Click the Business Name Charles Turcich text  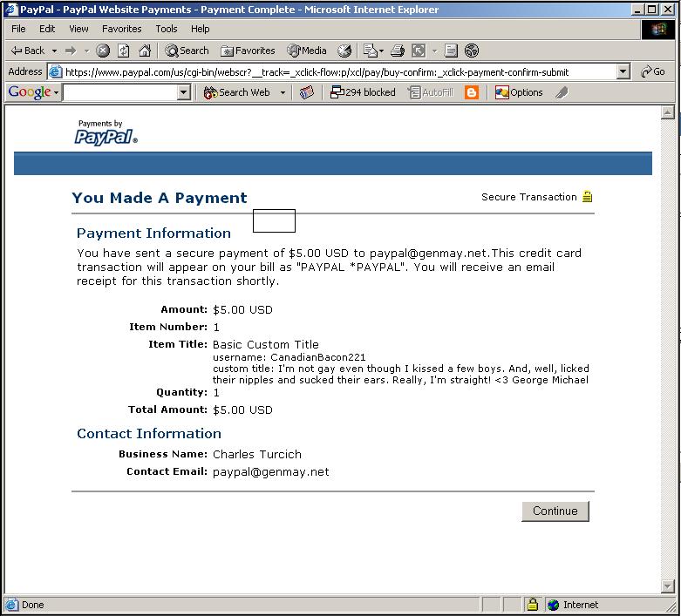(x=256, y=454)
